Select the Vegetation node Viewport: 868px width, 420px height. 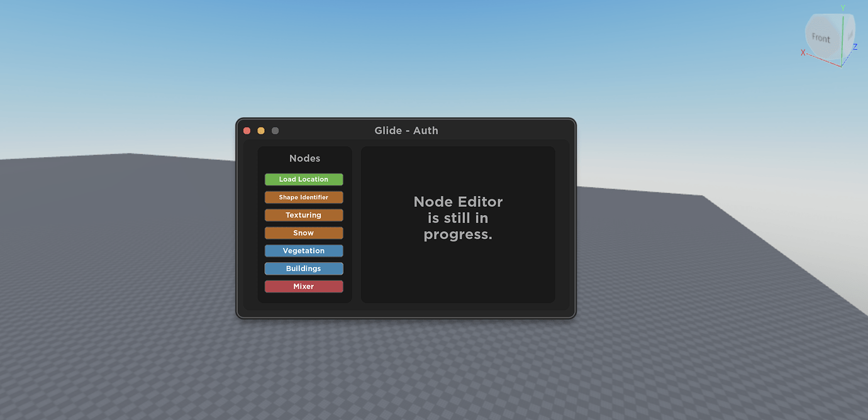click(304, 250)
